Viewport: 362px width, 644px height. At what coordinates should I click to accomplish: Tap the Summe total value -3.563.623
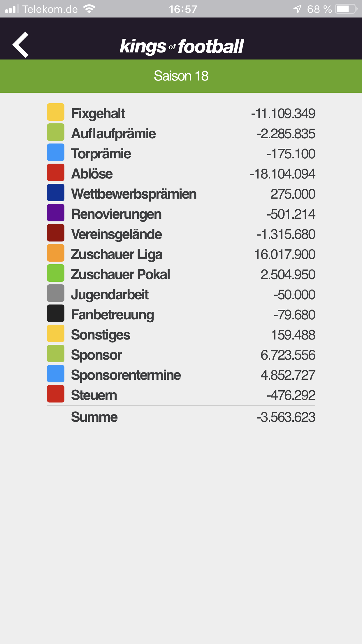[286, 417]
